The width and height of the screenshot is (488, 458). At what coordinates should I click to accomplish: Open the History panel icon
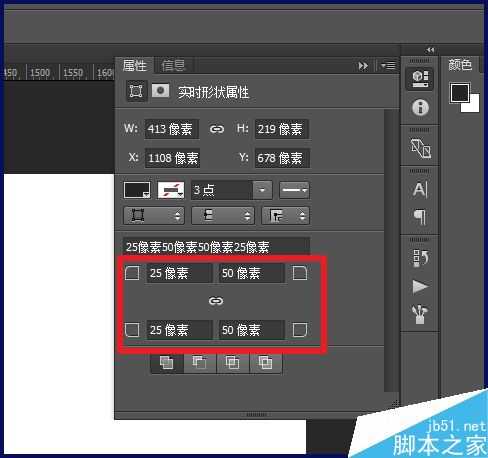tap(420, 258)
